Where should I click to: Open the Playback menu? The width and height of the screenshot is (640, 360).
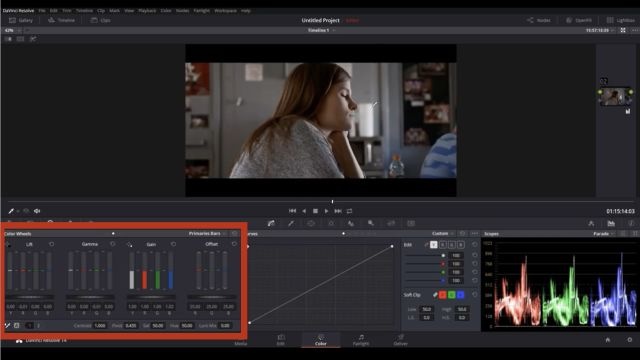(x=147, y=11)
